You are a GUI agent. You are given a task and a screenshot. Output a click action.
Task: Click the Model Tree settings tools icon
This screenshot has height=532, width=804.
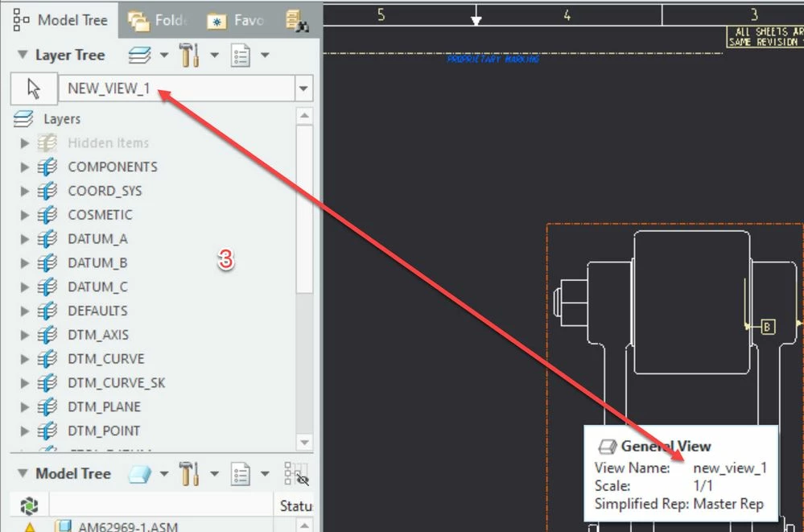tap(189, 473)
